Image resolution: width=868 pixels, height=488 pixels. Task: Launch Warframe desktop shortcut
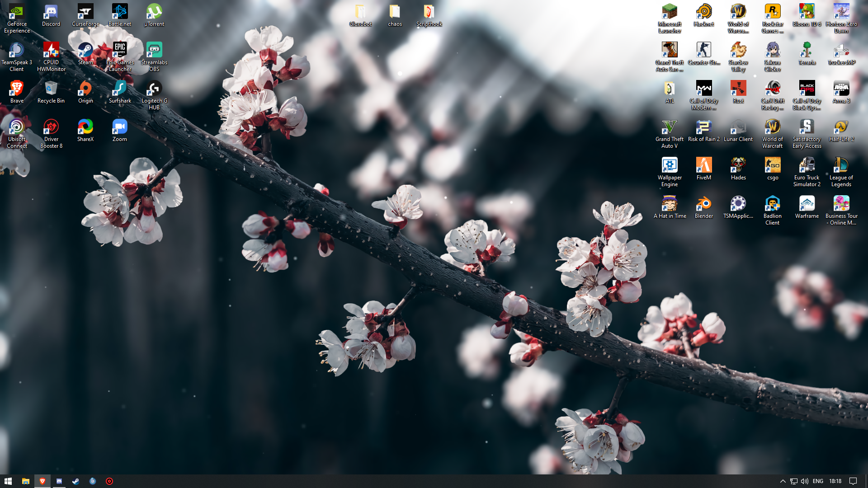pyautogui.click(x=807, y=207)
